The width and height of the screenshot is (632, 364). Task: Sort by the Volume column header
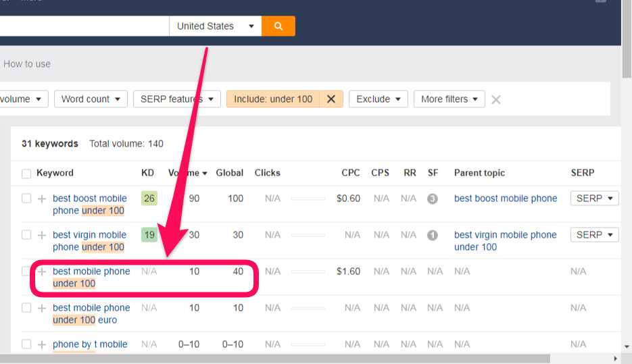tap(187, 173)
